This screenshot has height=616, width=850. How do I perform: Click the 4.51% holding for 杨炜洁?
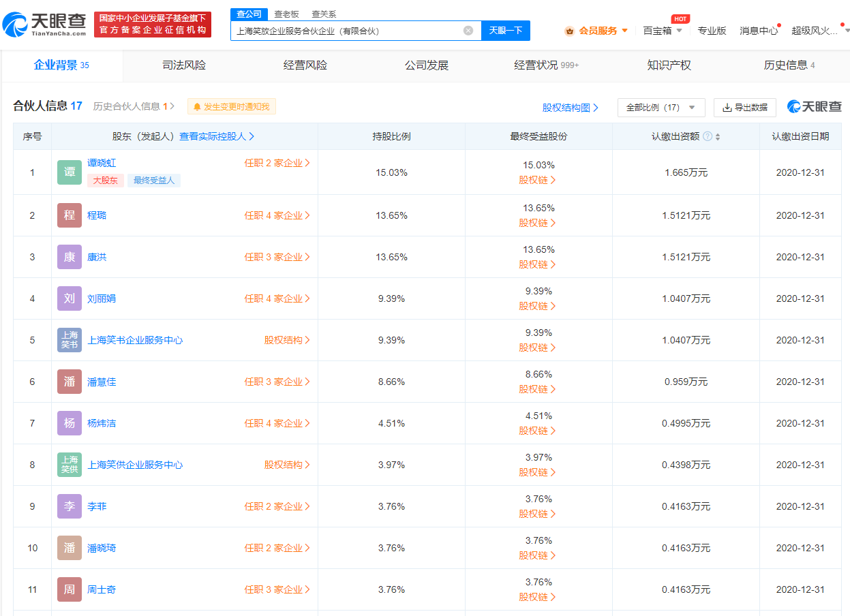point(391,423)
